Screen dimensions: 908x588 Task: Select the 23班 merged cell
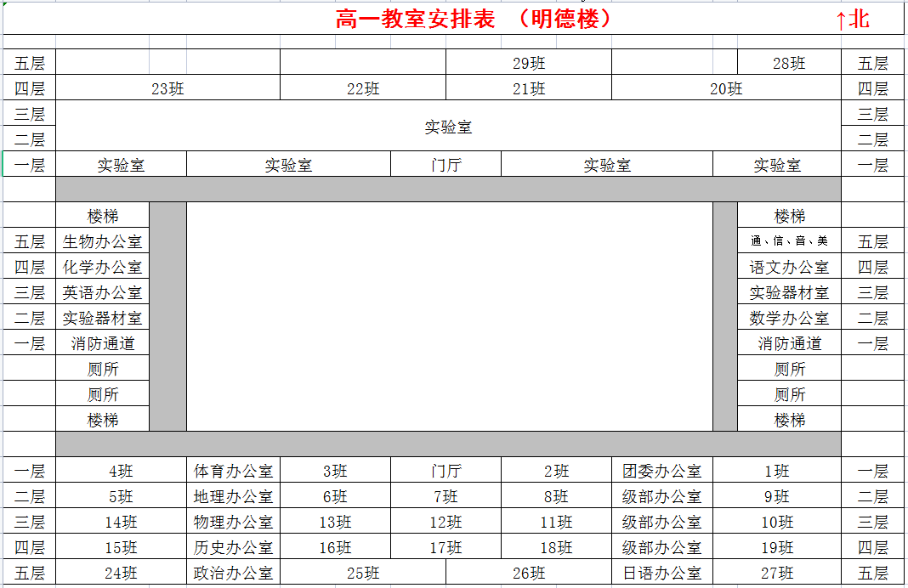click(x=167, y=88)
